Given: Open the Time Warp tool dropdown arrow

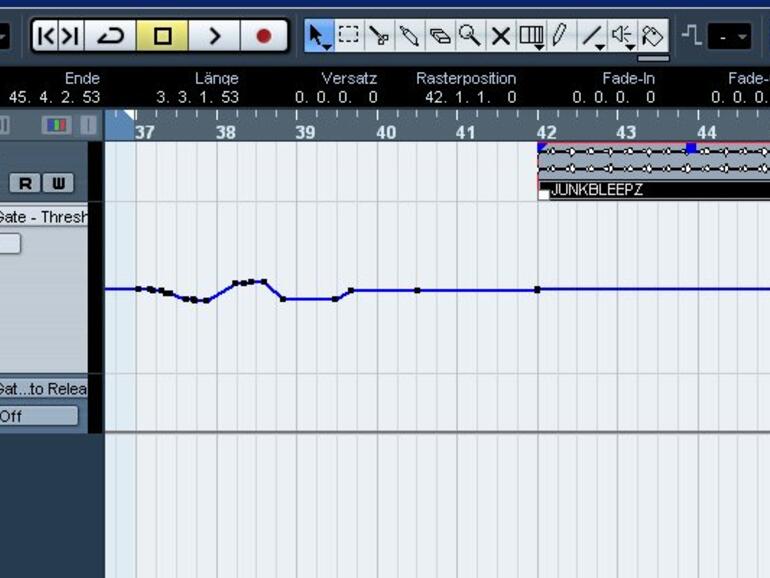Looking at the screenshot, I should point(540,47).
